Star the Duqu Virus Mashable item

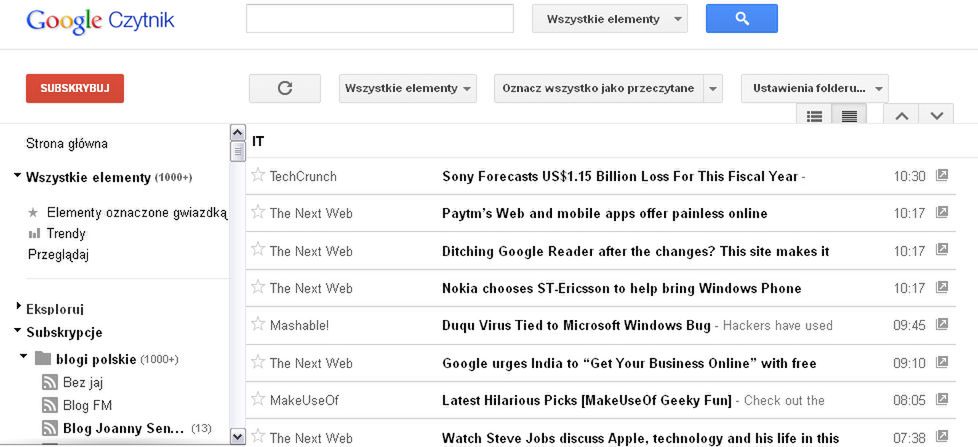click(x=258, y=324)
